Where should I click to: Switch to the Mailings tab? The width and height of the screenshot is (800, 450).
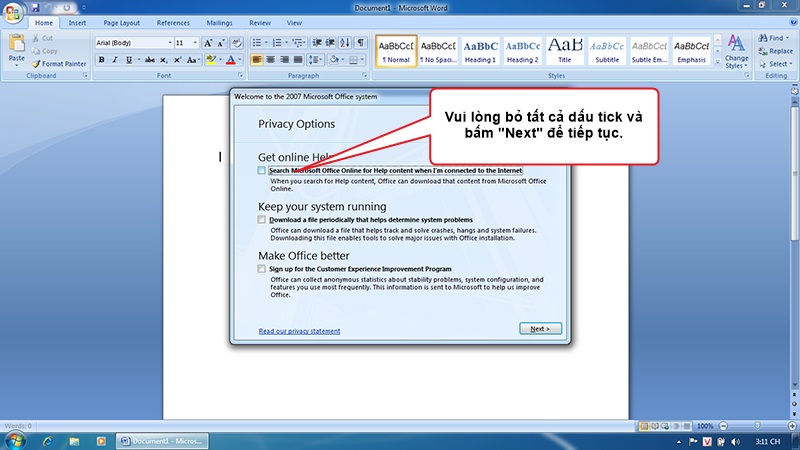[219, 23]
